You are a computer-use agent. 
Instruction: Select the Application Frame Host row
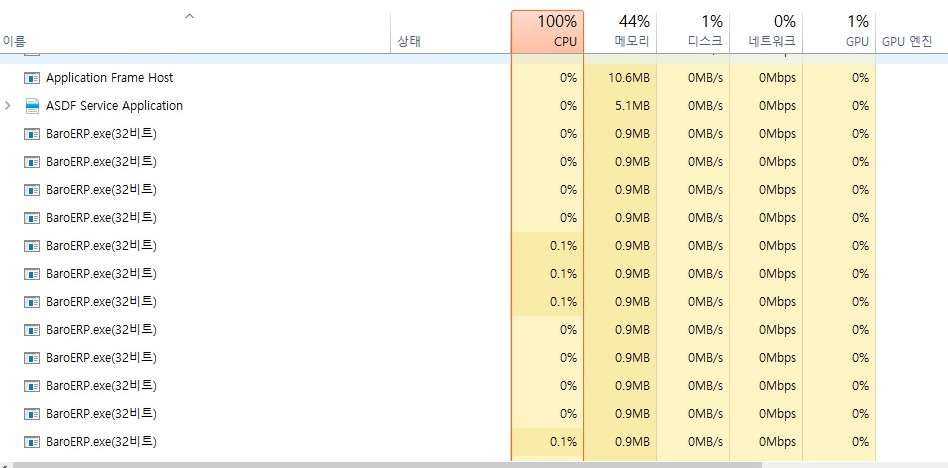474,78
